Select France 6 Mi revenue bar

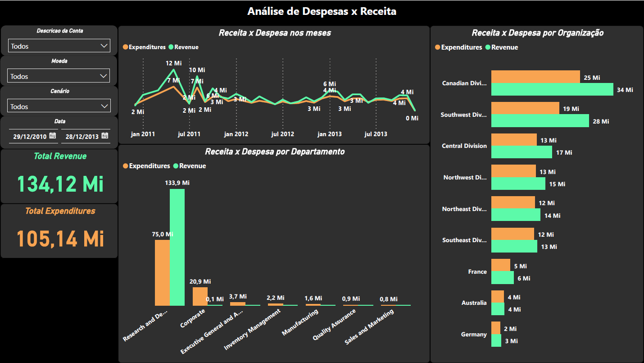click(503, 277)
